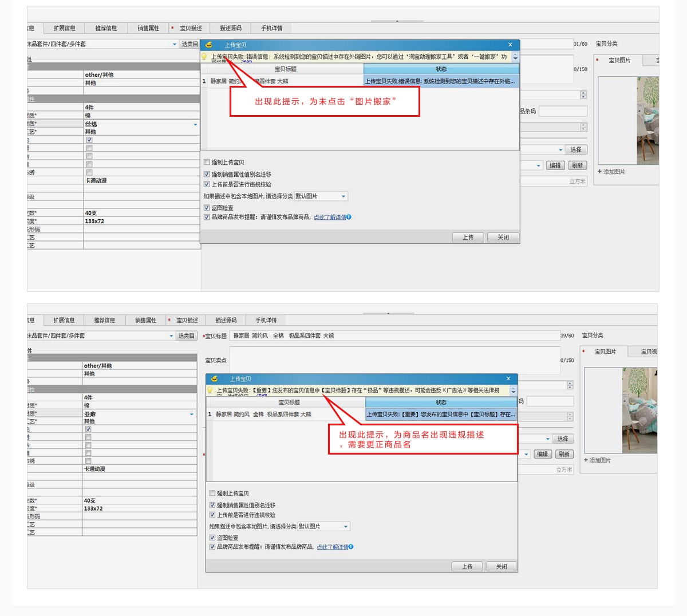The height and width of the screenshot is (616, 687).
Task: Expand the error message arrow in lower dialog
Action: click(x=514, y=390)
